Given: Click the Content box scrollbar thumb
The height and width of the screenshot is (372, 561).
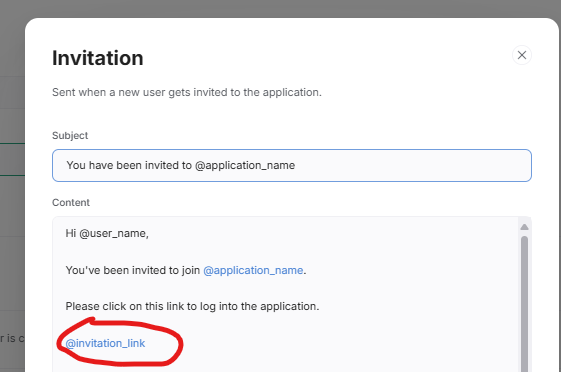Looking at the screenshot, I should 524,304.
